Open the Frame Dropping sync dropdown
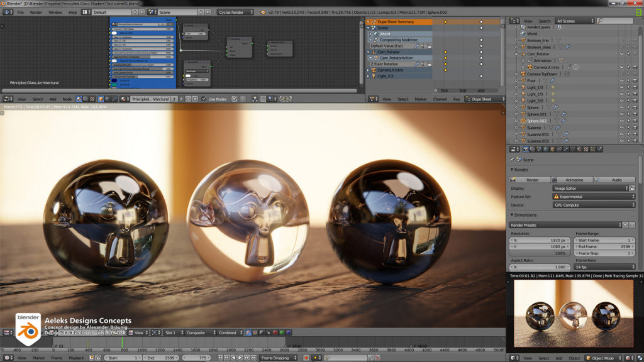The width and height of the screenshot is (644, 362). click(x=279, y=358)
